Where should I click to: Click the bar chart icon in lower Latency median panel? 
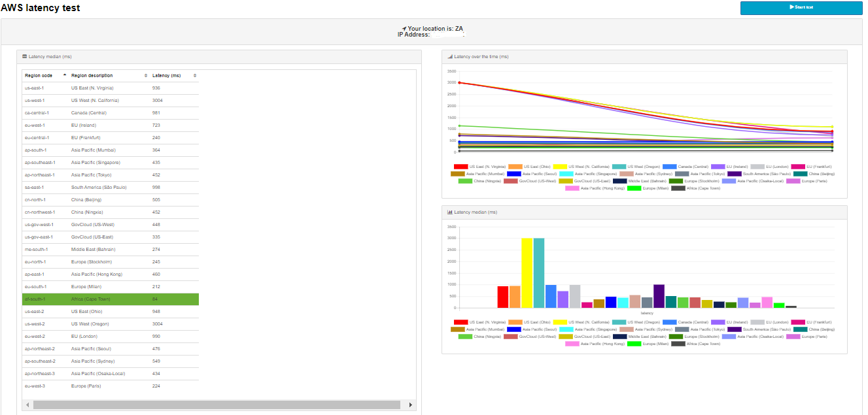[x=450, y=212]
